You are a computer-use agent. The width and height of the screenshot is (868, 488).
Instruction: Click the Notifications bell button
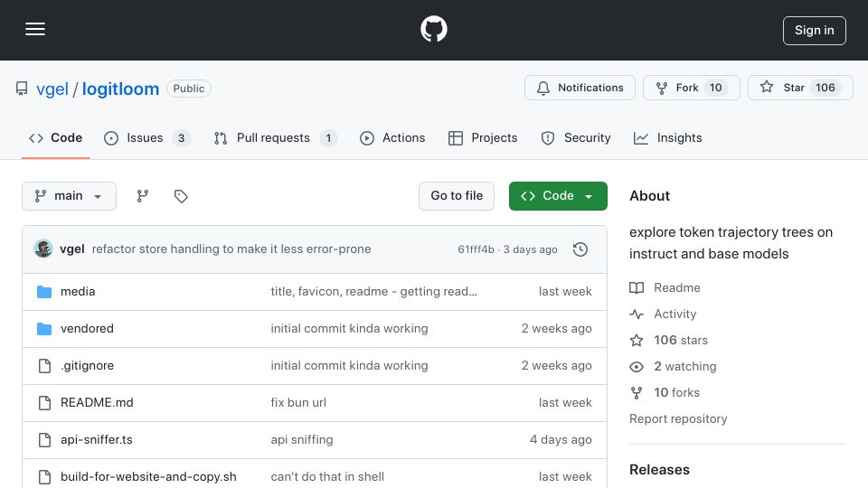click(580, 88)
